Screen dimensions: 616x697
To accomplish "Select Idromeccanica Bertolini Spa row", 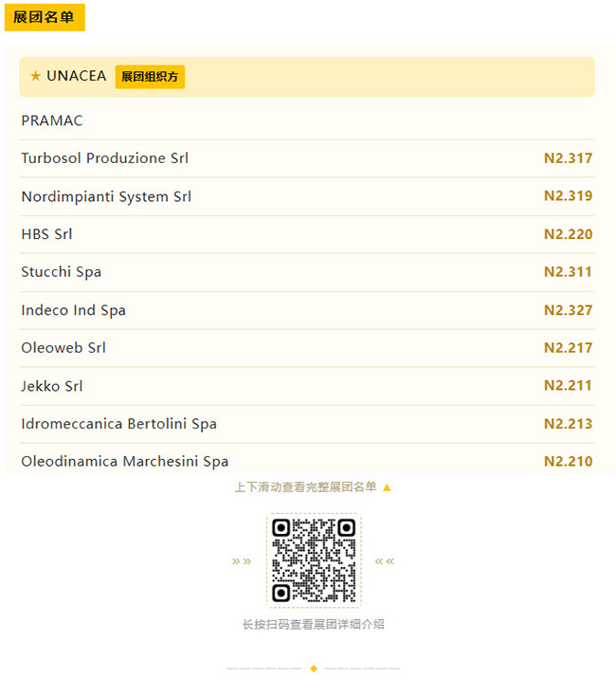I will point(307,424).
